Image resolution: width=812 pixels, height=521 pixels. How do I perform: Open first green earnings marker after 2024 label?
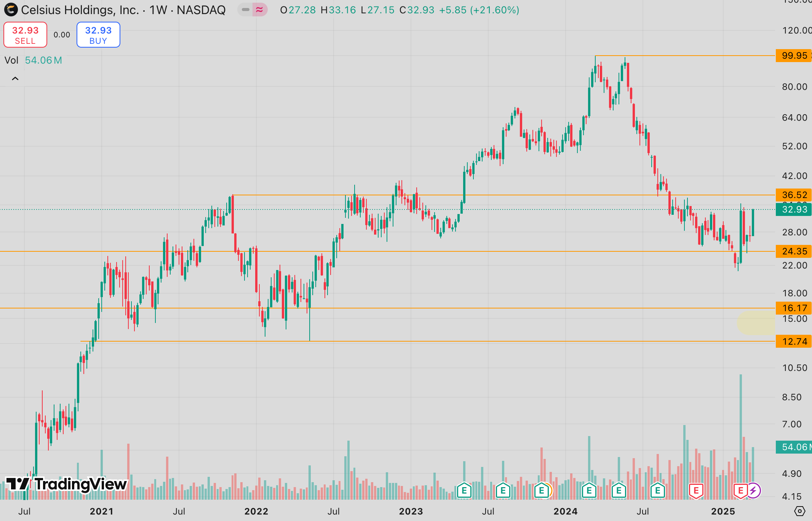[589, 491]
